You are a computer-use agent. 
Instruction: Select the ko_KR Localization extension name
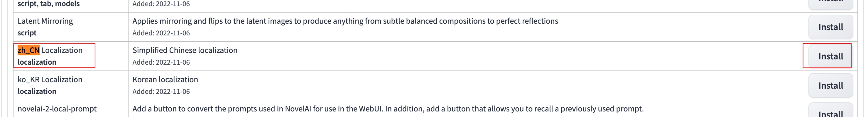50,80
